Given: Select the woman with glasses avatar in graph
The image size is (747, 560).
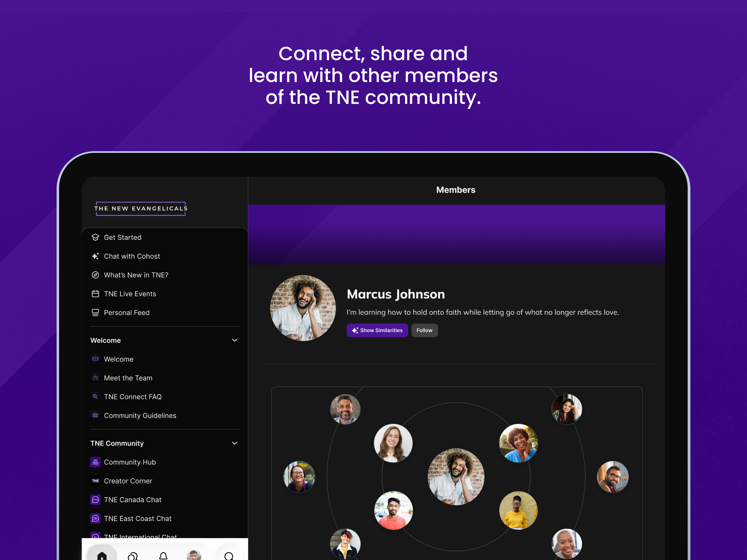Looking at the screenshot, I should click(299, 477).
